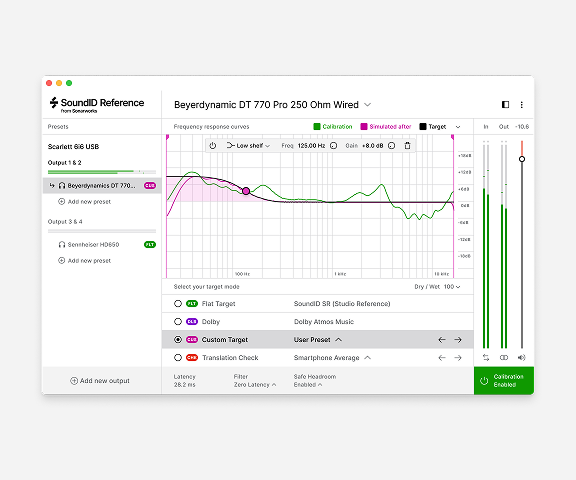
Task: Click the Beyerdynamic DT 770 Pro title
Action: pos(266,105)
